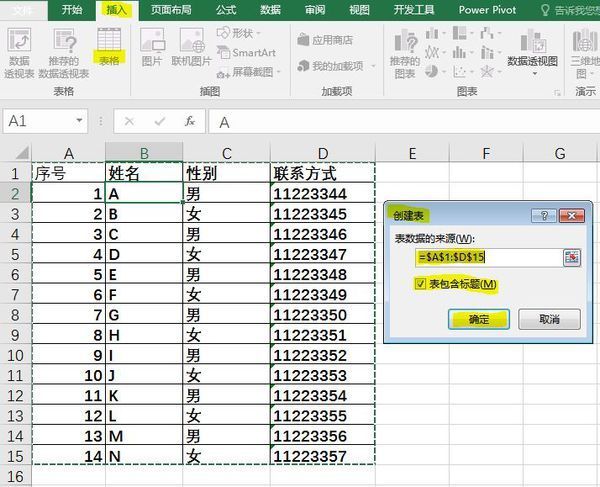600x487 pixels.
Task: Open the Review (审阅) tab
Action: coord(315,10)
